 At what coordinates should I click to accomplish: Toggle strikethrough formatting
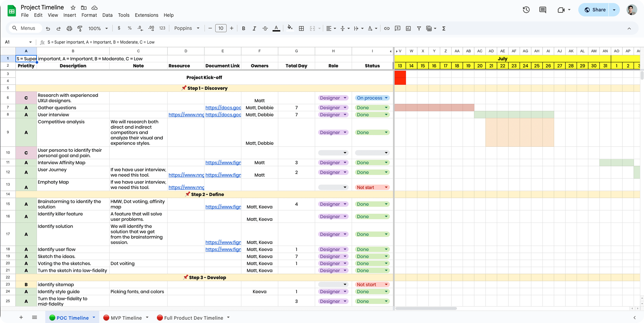point(265,28)
